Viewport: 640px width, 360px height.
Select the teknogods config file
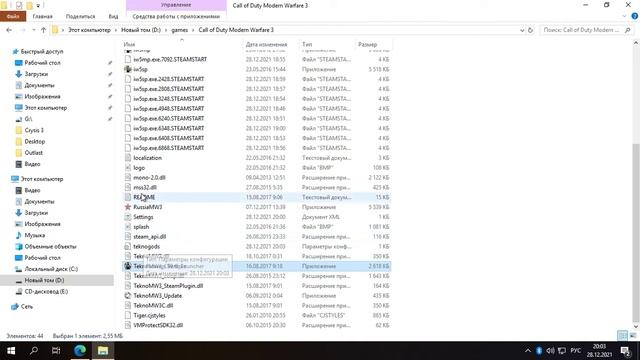pos(146,247)
